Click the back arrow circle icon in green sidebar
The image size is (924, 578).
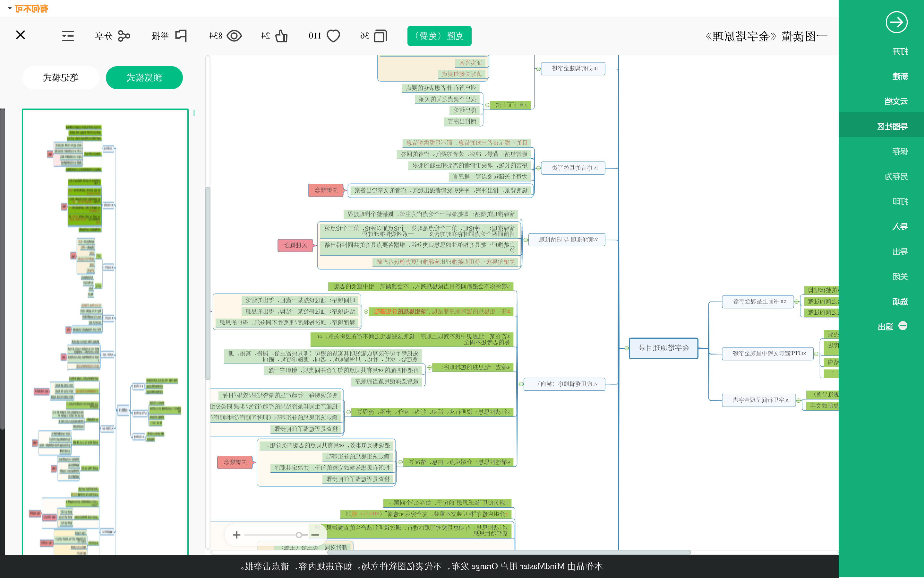click(x=896, y=22)
